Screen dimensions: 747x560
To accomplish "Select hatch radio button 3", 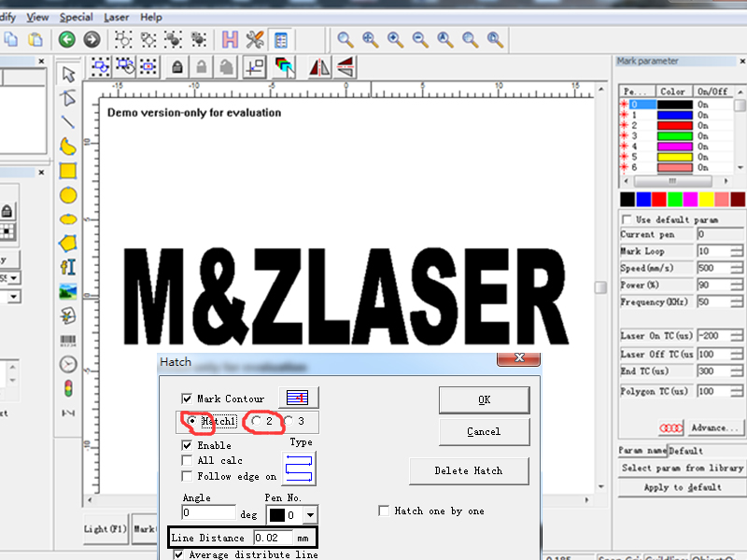I will point(289,421).
